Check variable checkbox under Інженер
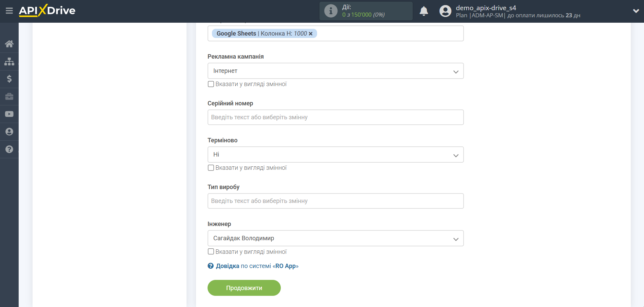This screenshot has width=644, height=307. click(x=211, y=251)
